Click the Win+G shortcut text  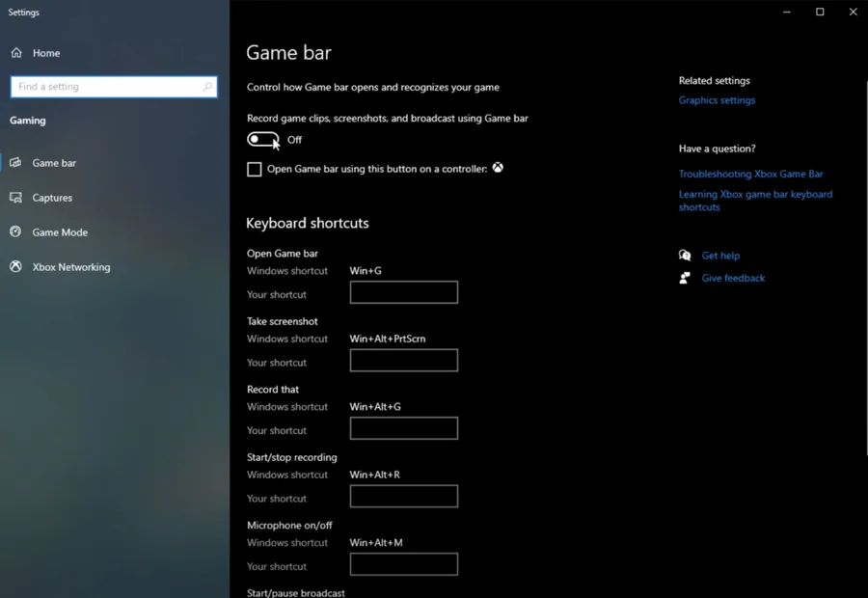pos(366,271)
